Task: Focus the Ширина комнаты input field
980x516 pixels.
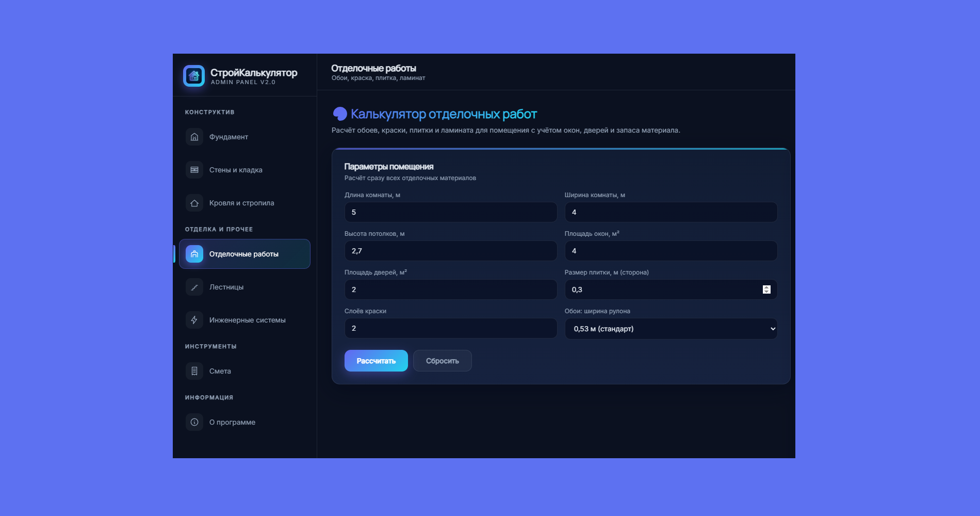Action: (671, 212)
